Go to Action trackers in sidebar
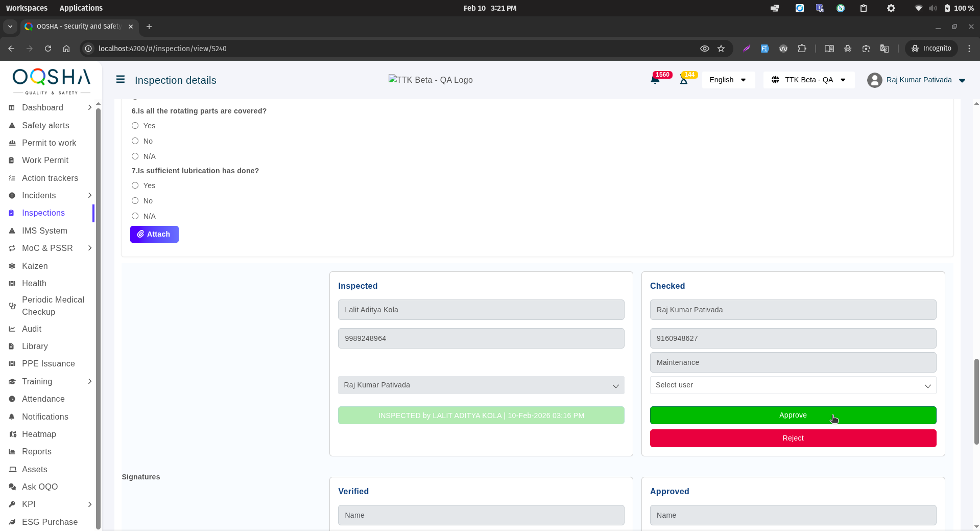980x531 pixels. (x=50, y=178)
